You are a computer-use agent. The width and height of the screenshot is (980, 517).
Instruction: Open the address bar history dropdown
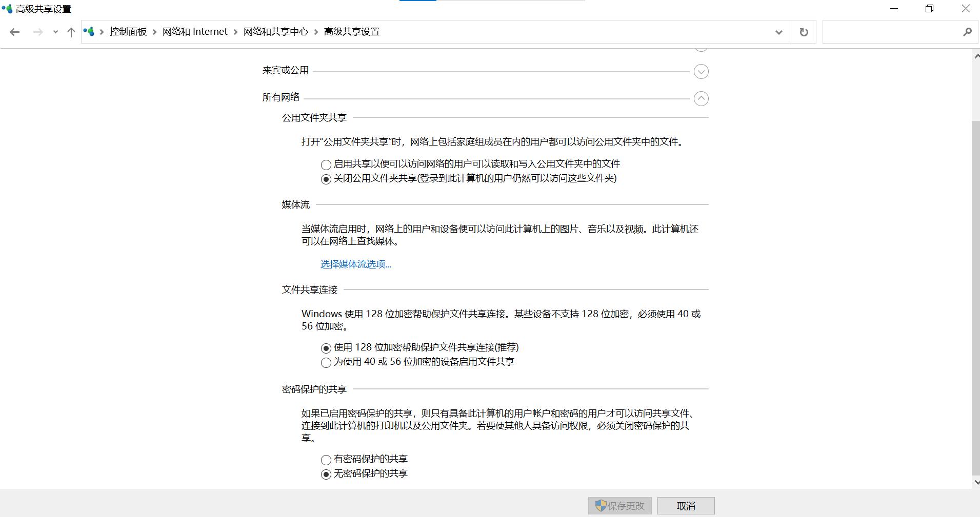click(x=778, y=31)
